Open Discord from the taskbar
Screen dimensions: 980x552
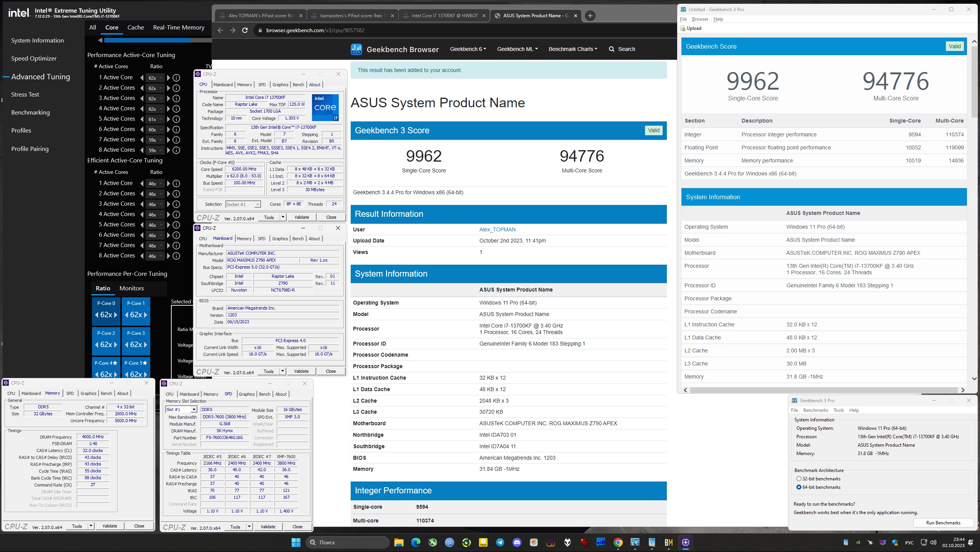click(x=517, y=542)
